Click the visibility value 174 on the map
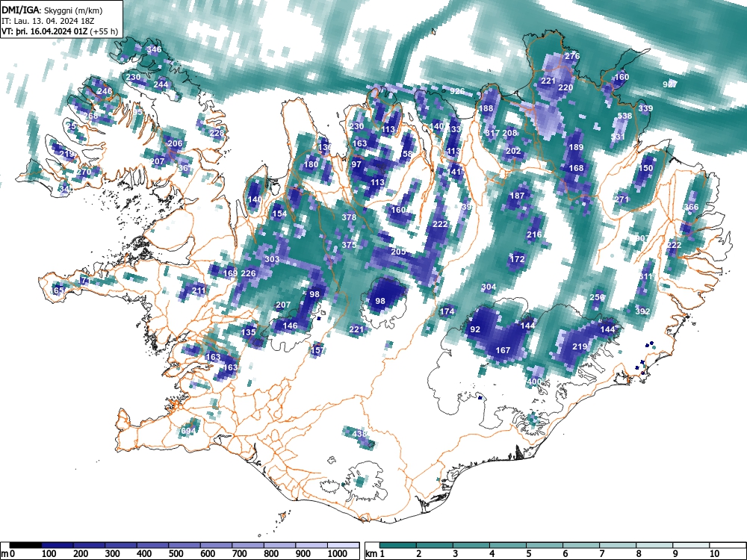The height and width of the screenshot is (560, 747). [447, 311]
